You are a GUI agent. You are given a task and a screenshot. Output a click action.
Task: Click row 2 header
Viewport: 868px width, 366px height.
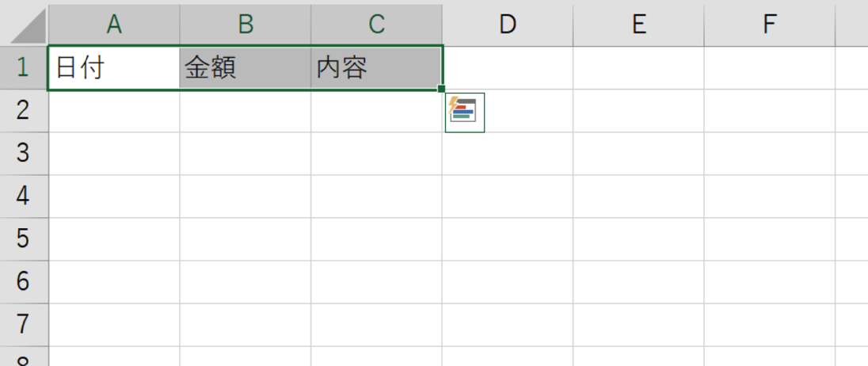pos(23,110)
